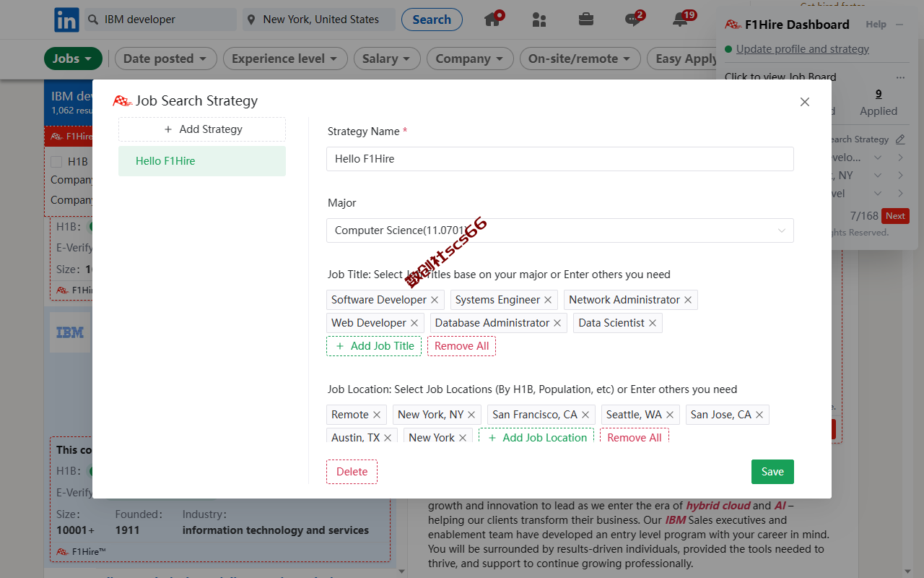
Task: Remove all job titles
Action: pos(462,346)
